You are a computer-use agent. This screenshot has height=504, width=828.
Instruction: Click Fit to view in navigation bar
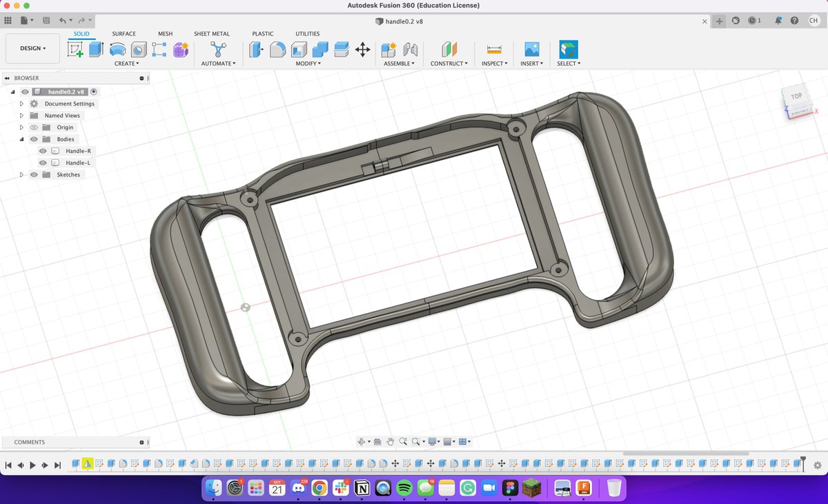point(416,441)
